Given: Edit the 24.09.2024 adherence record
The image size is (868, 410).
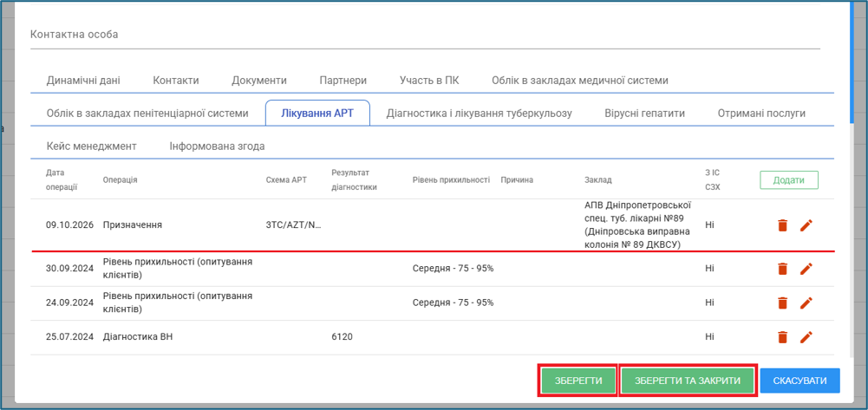Looking at the screenshot, I should (806, 303).
